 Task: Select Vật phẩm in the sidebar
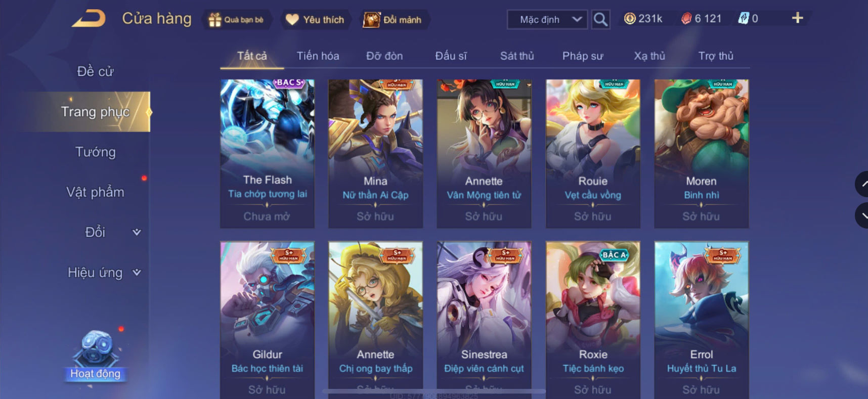pyautogui.click(x=96, y=192)
